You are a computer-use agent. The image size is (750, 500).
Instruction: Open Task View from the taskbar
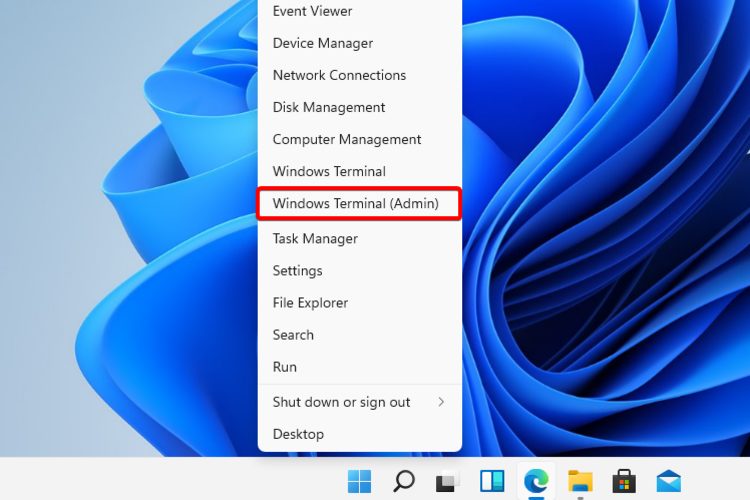pyautogui.click(x=447, y=481)
